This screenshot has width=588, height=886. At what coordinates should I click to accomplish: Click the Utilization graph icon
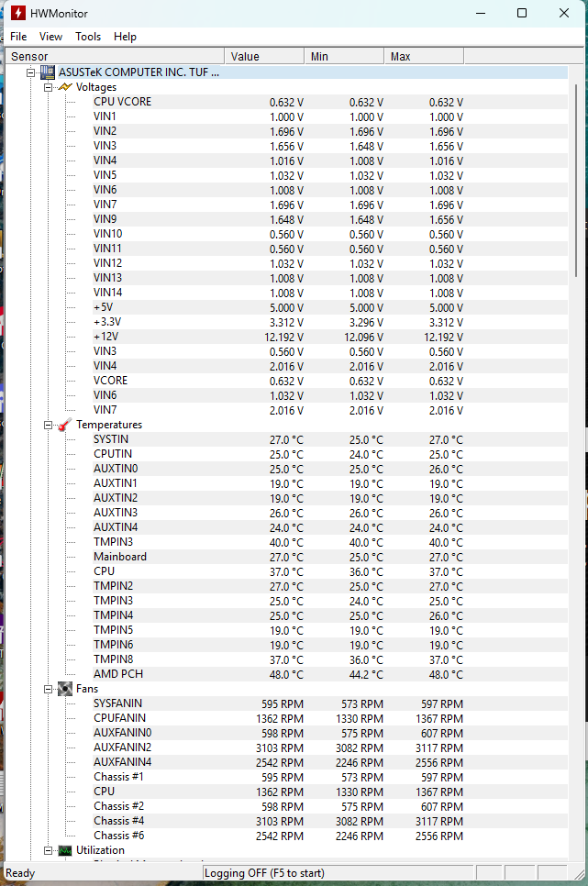point(65,850)
